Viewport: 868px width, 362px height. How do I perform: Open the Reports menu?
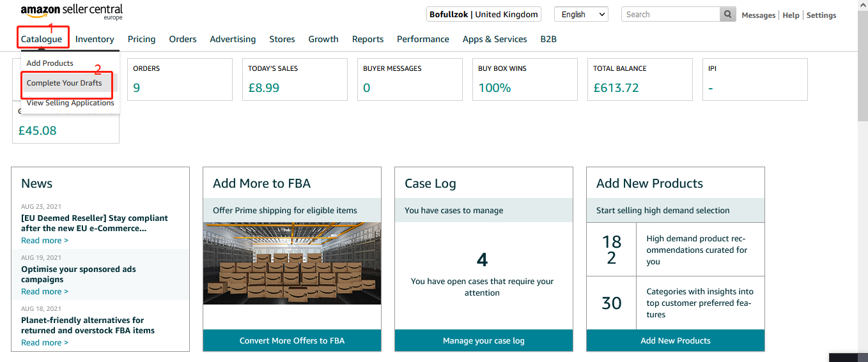click(368, 39)
